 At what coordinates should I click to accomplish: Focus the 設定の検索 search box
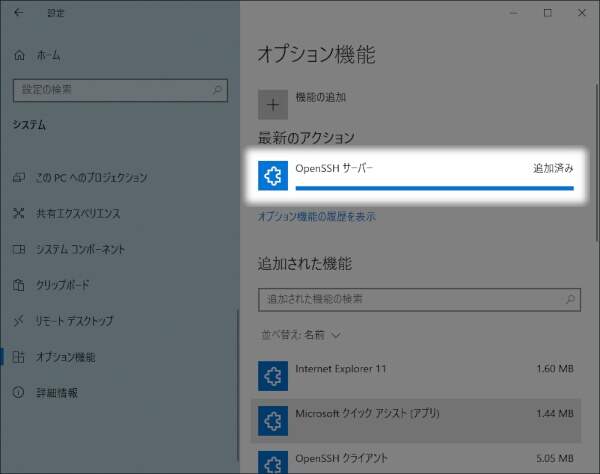pos(120,90)
